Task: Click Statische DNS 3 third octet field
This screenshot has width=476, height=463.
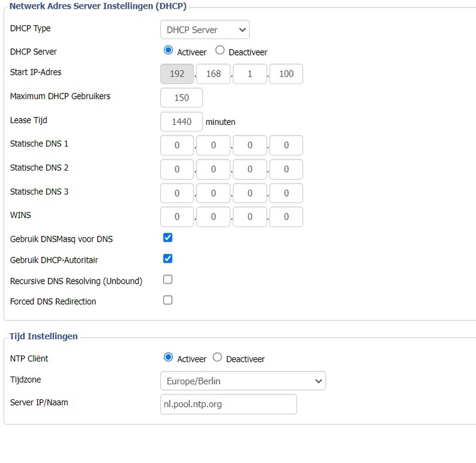Action: [x=250, y=193]
